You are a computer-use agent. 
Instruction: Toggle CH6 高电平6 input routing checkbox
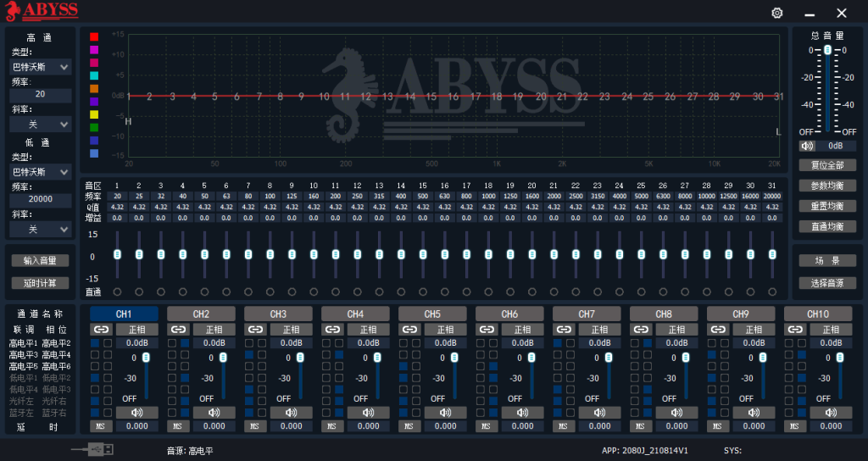coord(492,366)
